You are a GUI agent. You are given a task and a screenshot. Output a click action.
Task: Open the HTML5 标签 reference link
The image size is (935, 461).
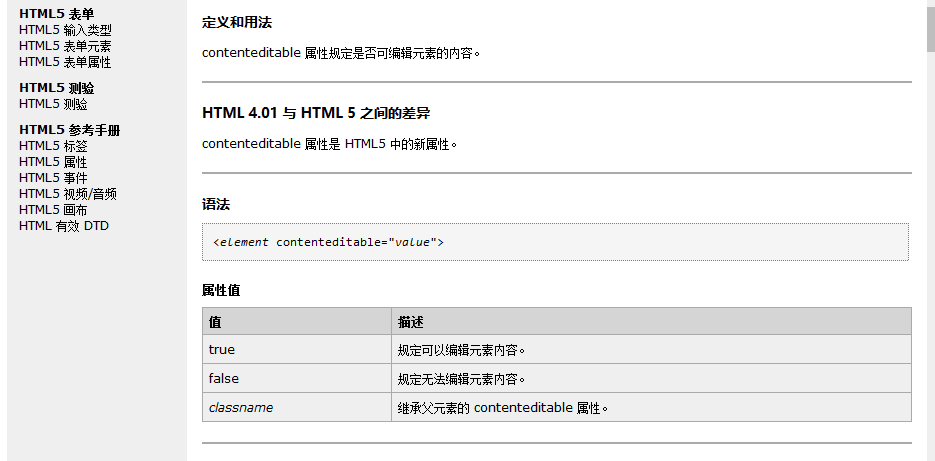tap(53, 146)
